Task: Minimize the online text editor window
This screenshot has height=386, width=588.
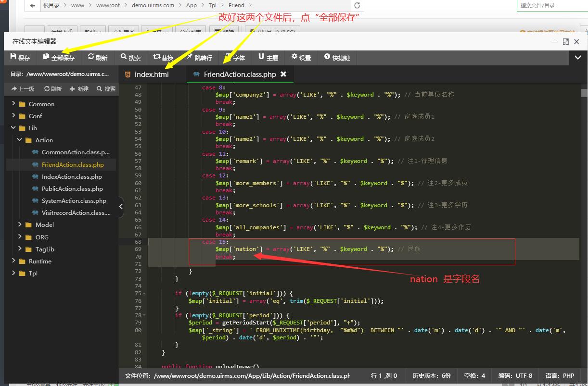Action: click(x=555, y=42)
